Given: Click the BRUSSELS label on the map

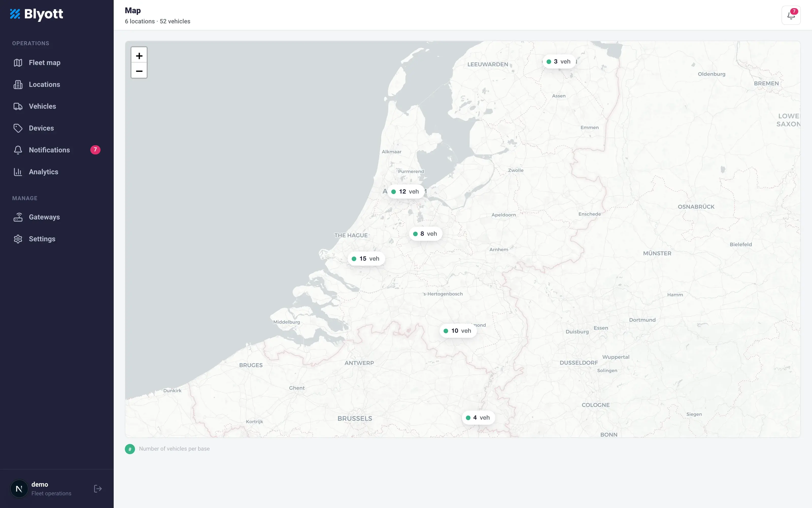Looking at the screenshot, I should (355, 419).
